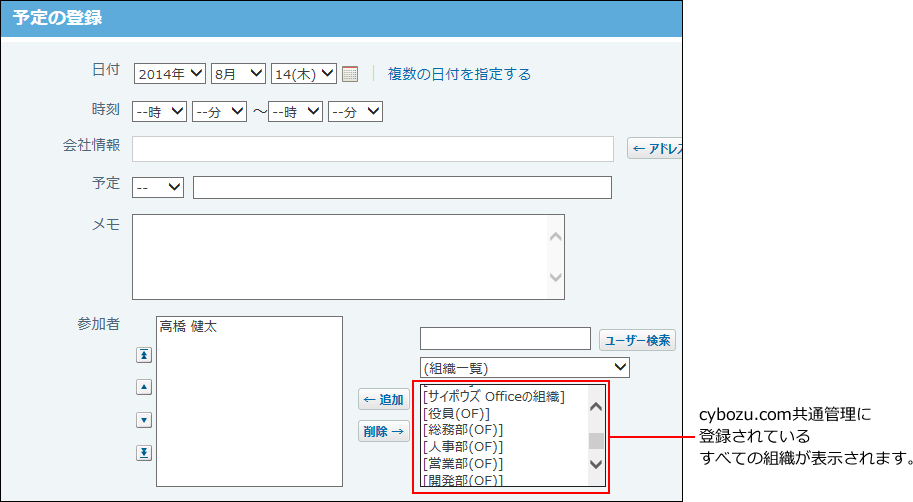
Task: Select the start hour dropdown
Action: point(160,112)
